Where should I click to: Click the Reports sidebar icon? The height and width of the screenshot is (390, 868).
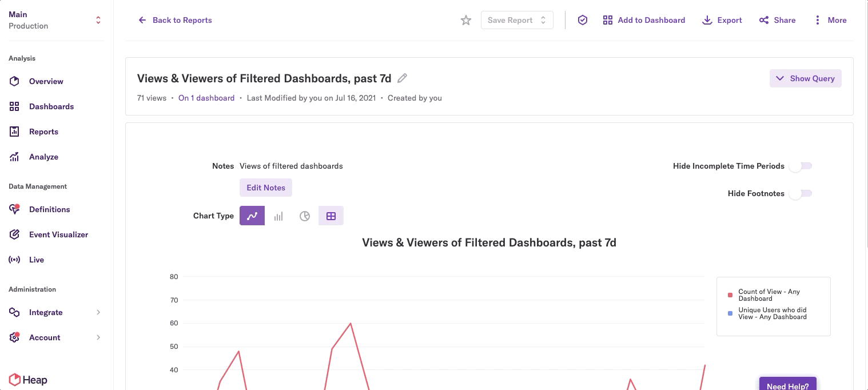click(x=14, y=132)
